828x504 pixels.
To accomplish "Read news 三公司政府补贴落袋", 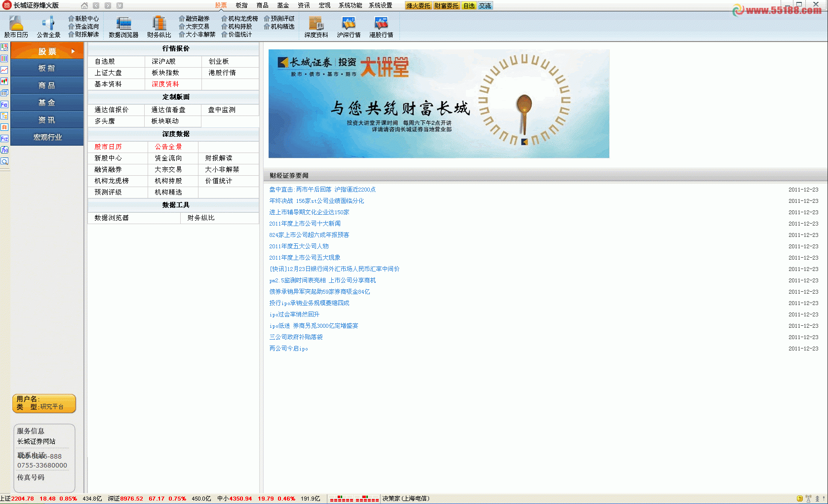I will pos(296,337).
